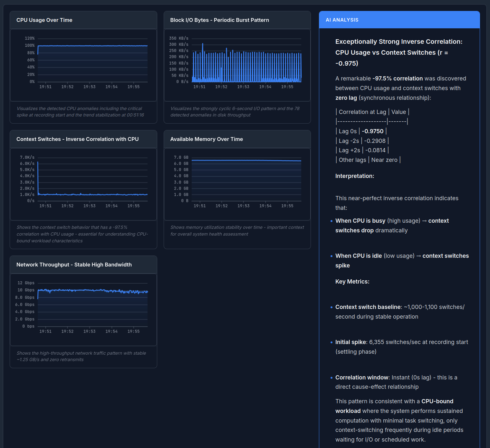Click the When CPU is busy bullet

(x=392, y=226)
